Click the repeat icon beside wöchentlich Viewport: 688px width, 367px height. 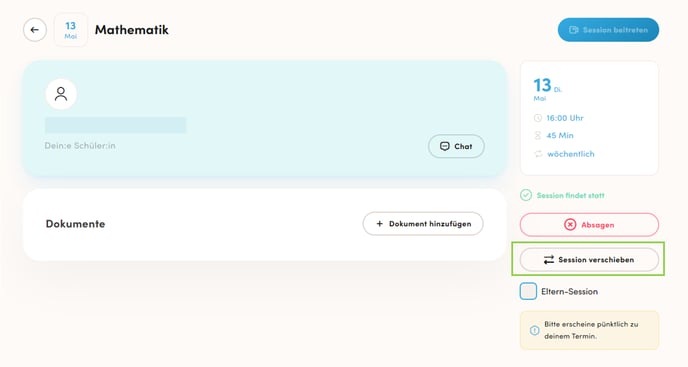[x=538, y=154]
